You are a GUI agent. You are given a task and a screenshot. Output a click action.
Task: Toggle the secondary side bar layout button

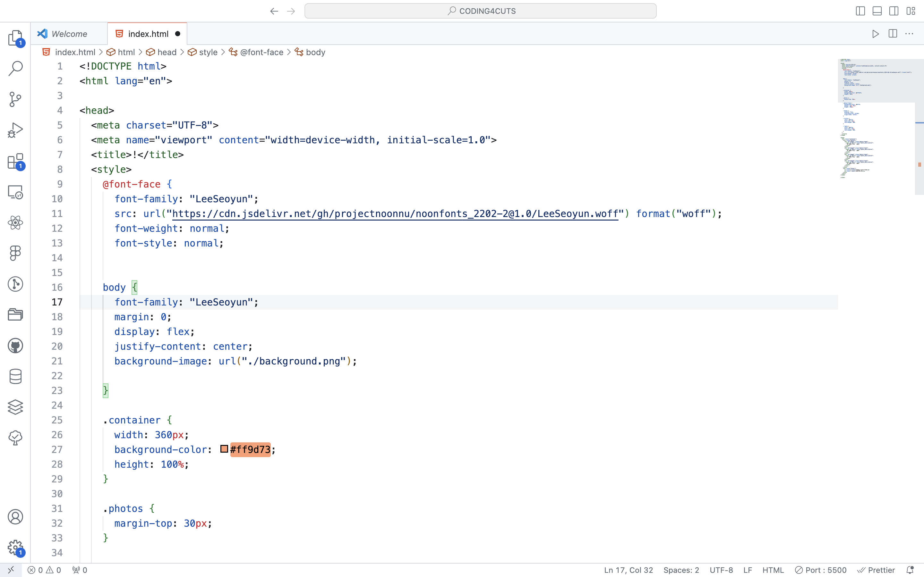(894, 11)
